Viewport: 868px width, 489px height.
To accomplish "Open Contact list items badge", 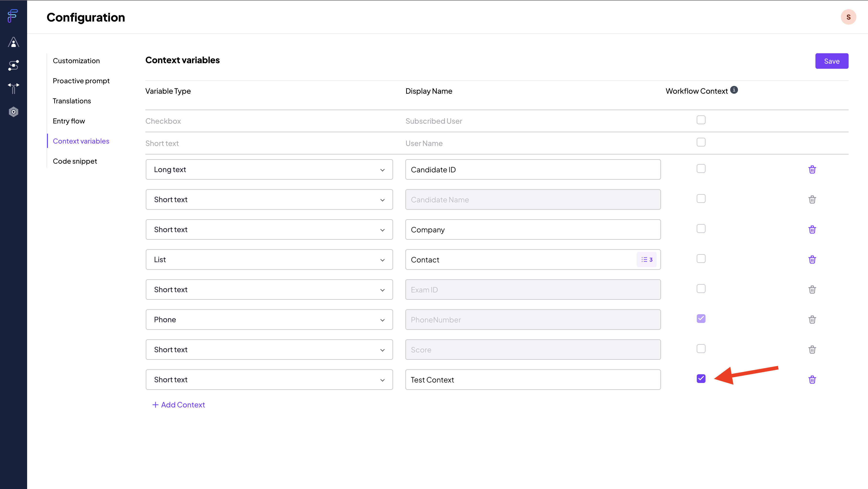I will tap(646, 260).
